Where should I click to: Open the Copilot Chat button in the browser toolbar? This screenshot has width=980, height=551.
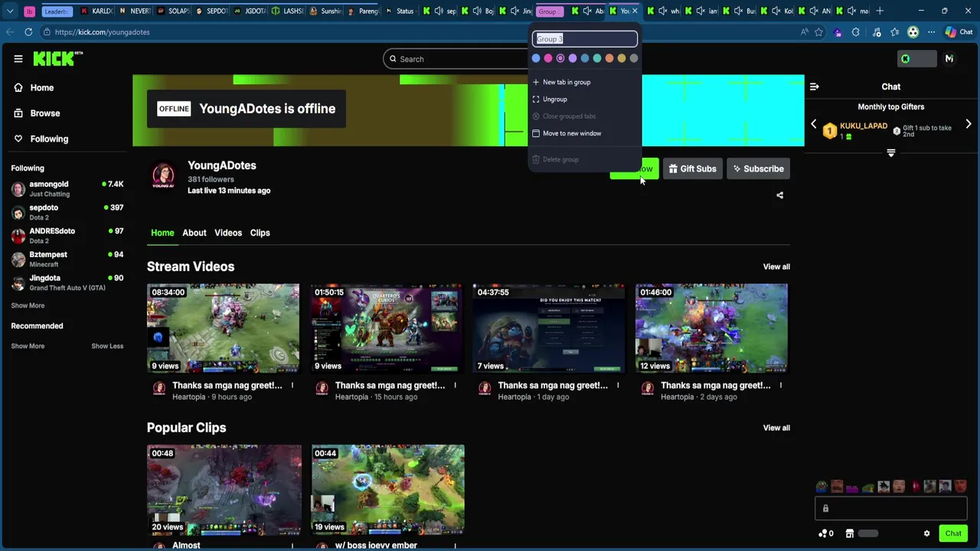[958, 32]
